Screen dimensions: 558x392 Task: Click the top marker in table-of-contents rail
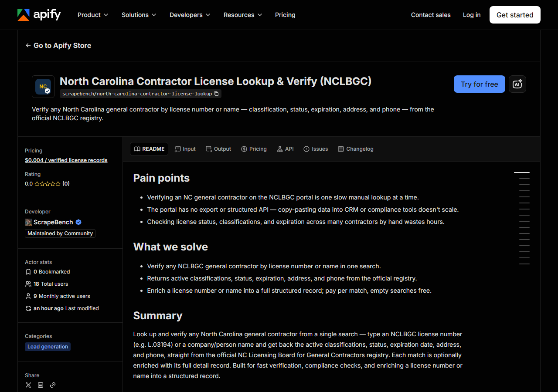[x=522, y=172]
